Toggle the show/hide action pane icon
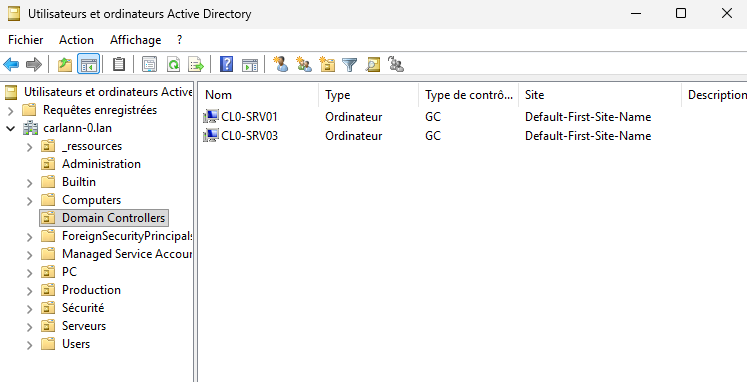Image resolution: width=747 pixels, height=382 pixels. point(250,64)
